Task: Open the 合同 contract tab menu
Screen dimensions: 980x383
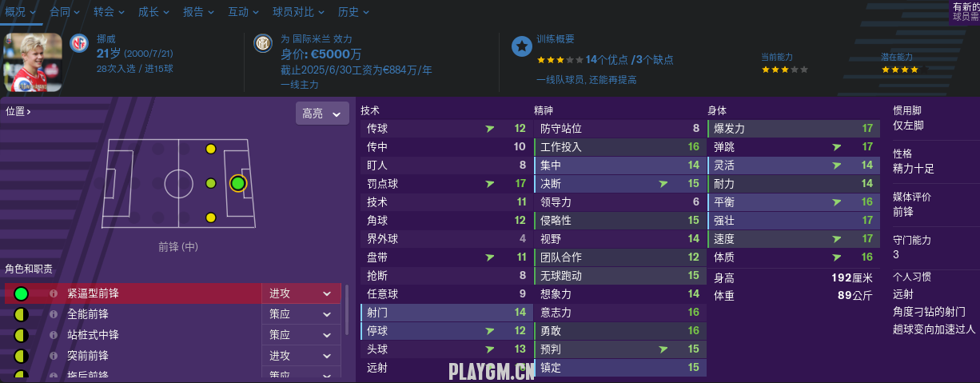Action: click(64, 12)
